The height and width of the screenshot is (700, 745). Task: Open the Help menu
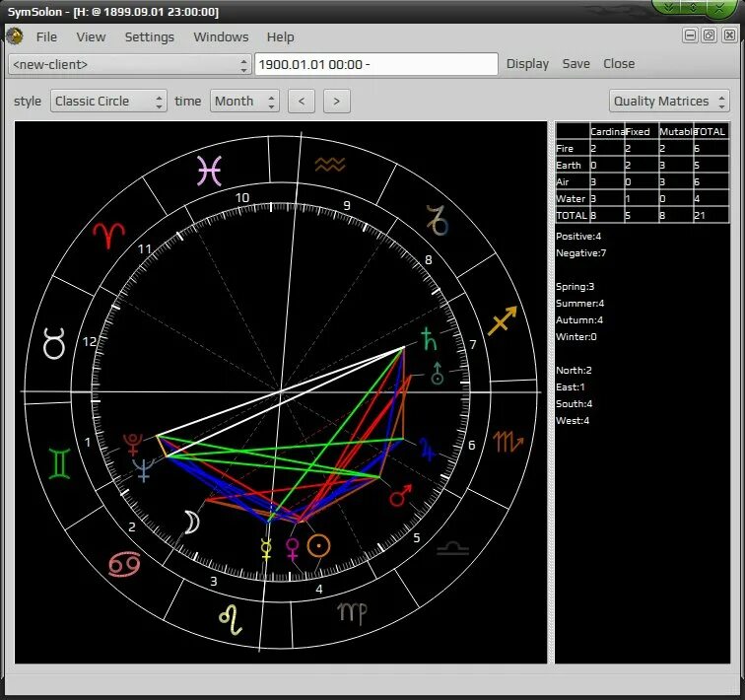pyautogui.click(x=280, y=37)
